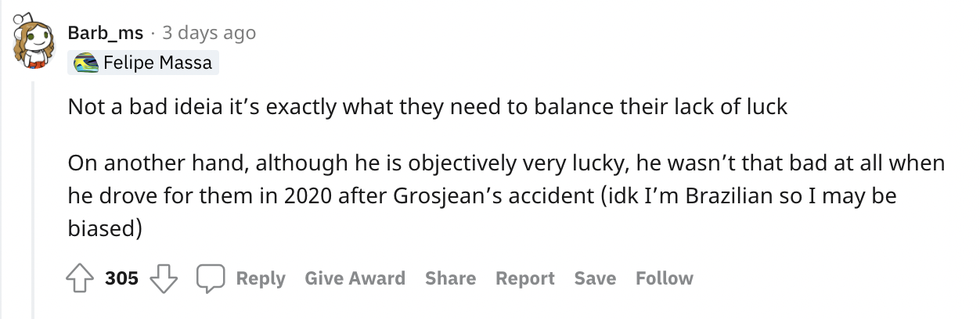Collapse the thread using the vertical line
980x319 pixels.
pyautogui.click(x=32, y=195)
